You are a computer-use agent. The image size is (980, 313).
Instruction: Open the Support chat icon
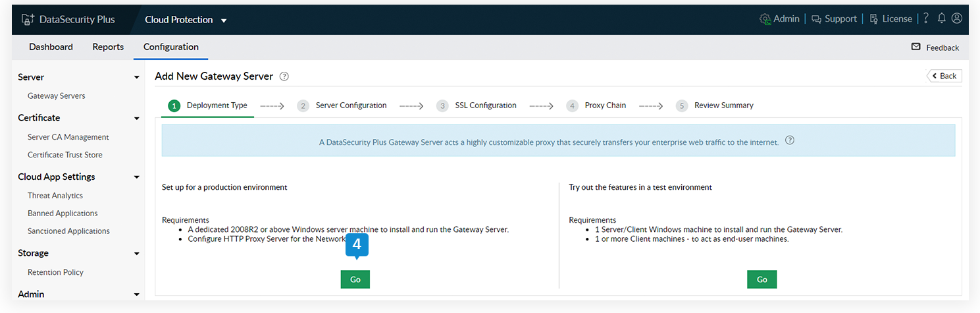817,18
